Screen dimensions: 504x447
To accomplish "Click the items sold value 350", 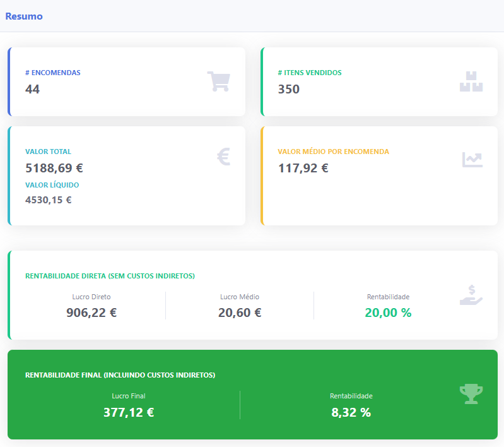I will [289, 89].
